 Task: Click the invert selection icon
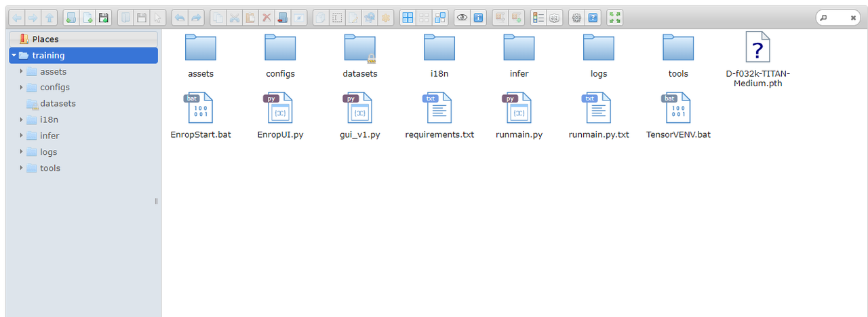(441, 18)
